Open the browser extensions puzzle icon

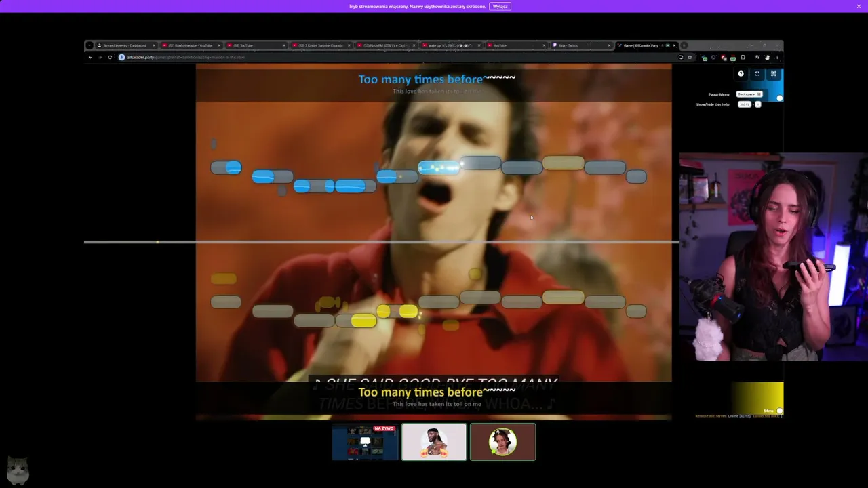[743, 57]
